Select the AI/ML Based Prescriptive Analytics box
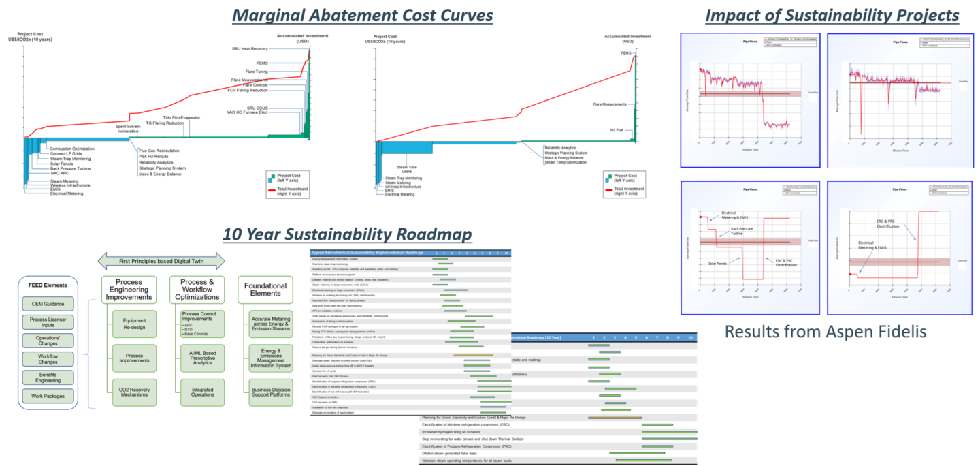This screenshot has width=980, height=466. (202, 358)
